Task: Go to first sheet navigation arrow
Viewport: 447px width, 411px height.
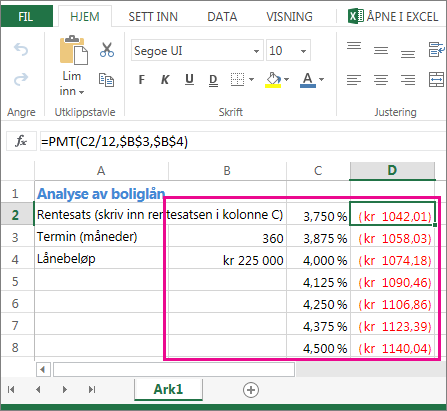Action: pos(11,389)
